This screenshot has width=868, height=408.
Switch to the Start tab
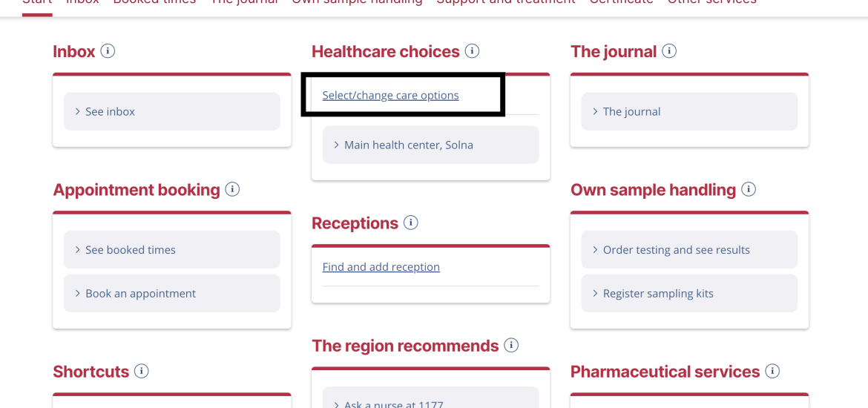[37, 2]
